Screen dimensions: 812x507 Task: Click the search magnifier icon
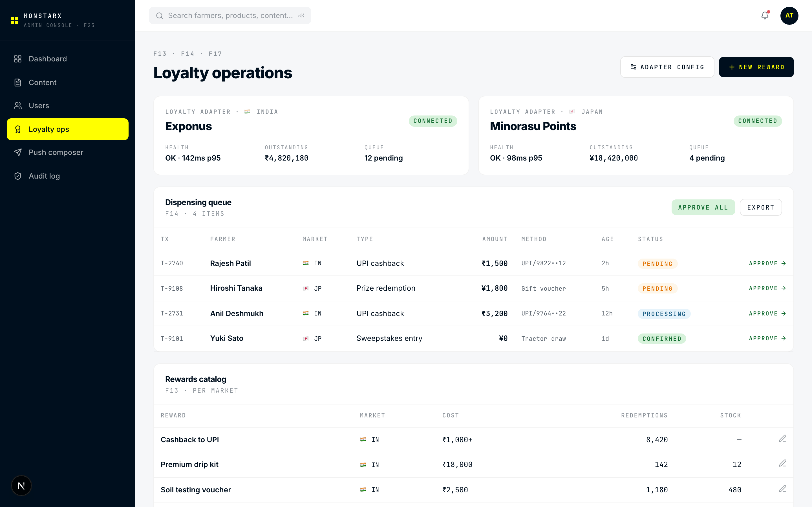pyautogui.click(x=160, y=15)
